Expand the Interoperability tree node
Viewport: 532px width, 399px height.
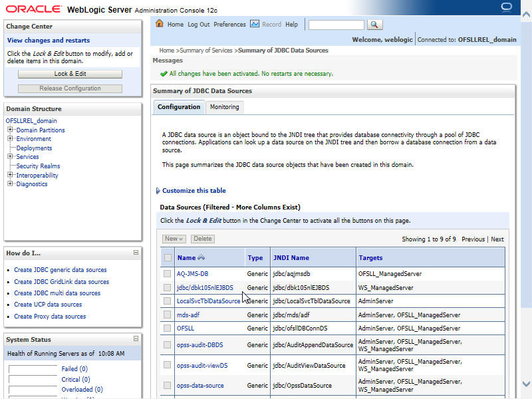(x=10, y=175)
